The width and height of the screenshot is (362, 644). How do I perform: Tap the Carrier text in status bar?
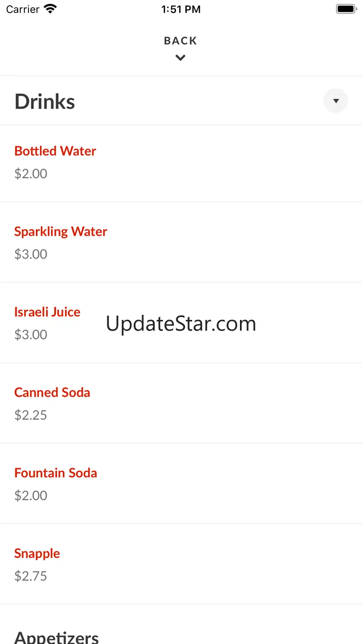[23, 9]
